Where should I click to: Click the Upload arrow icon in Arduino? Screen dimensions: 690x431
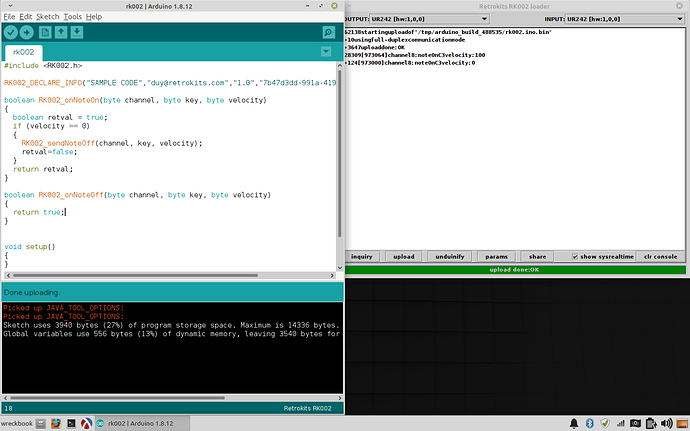coord(27,33)
